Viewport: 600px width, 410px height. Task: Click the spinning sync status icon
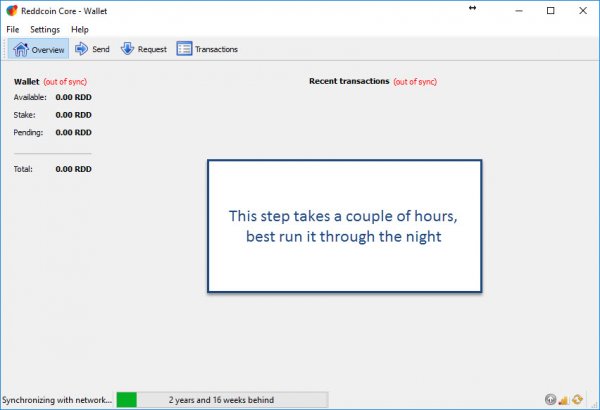tap(577, 400)
